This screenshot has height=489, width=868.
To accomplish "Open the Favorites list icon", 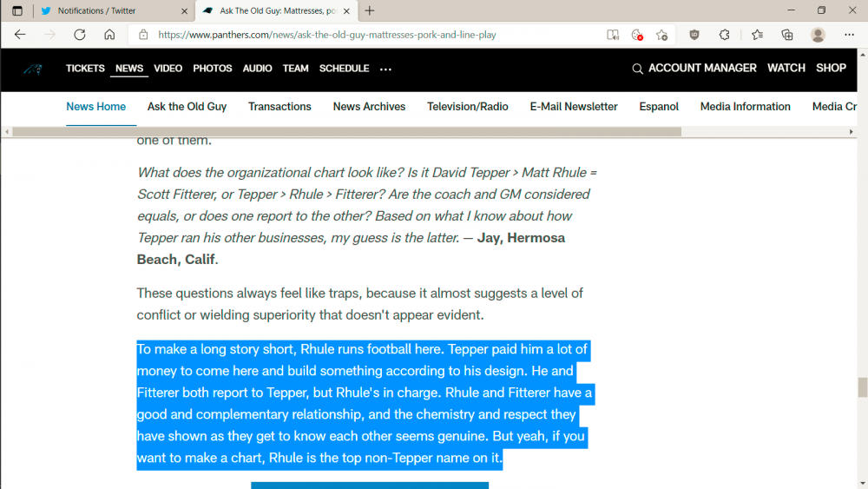I will [757, 35].
